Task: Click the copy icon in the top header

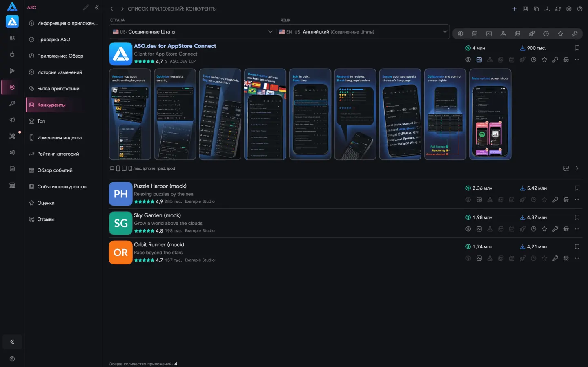Action: [x=536, y=9]
